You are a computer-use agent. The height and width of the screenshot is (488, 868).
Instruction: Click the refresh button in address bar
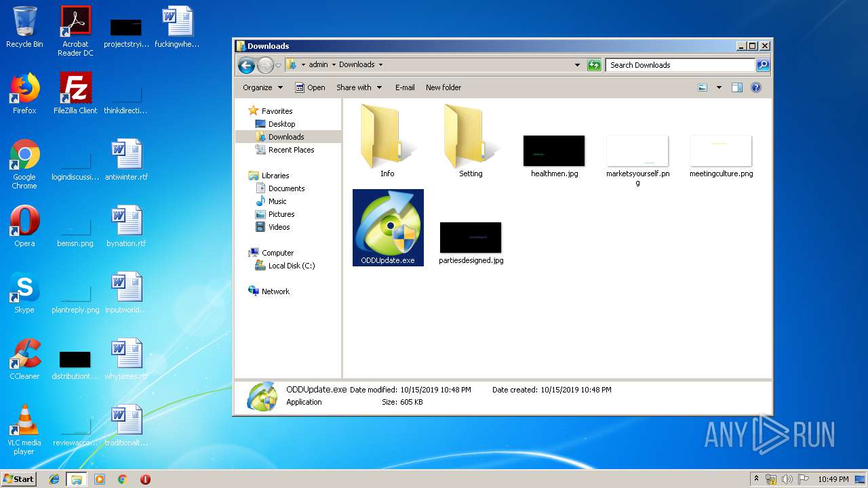594,65
